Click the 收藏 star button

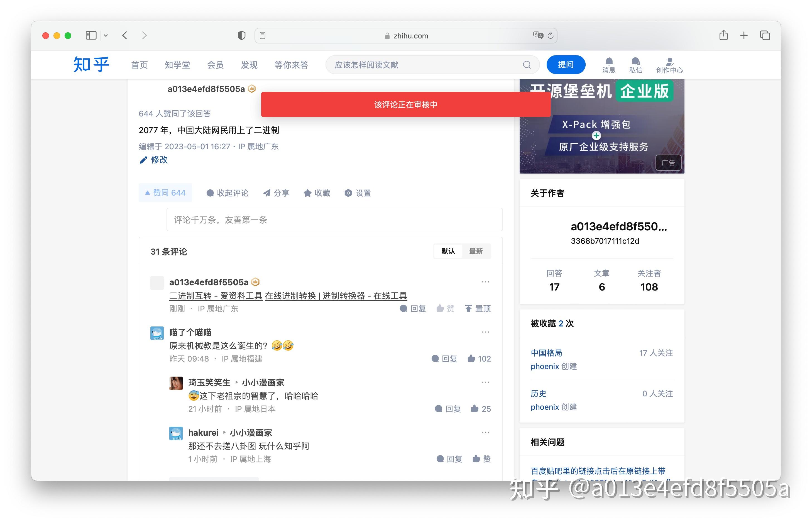pyautogui.click(x=317, y=193)
